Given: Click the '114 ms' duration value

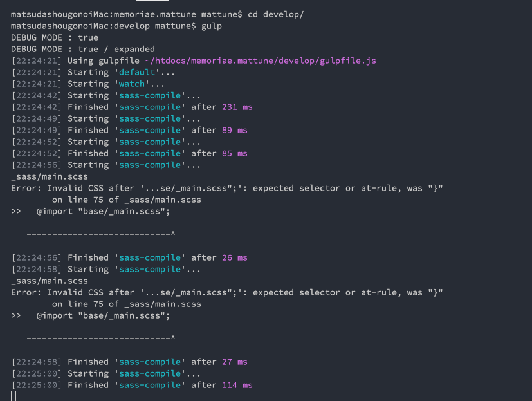Looking at the screenshot, I should tap(237, 385).
